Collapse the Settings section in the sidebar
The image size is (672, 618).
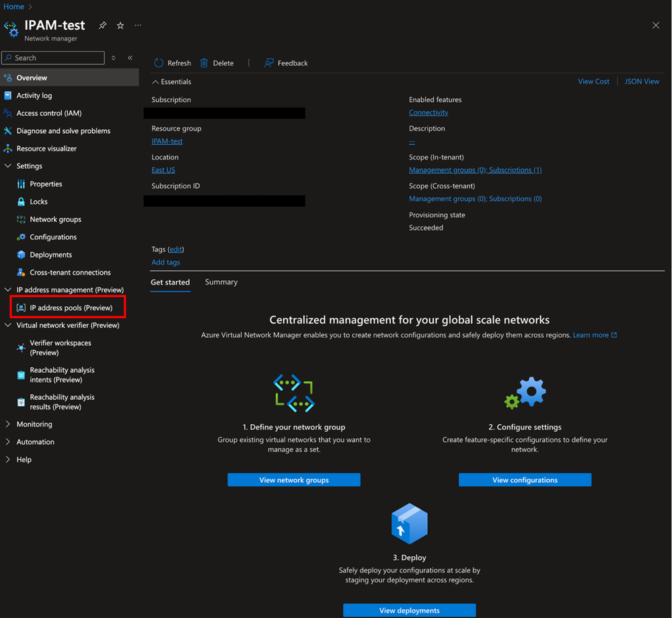[7, 166]
